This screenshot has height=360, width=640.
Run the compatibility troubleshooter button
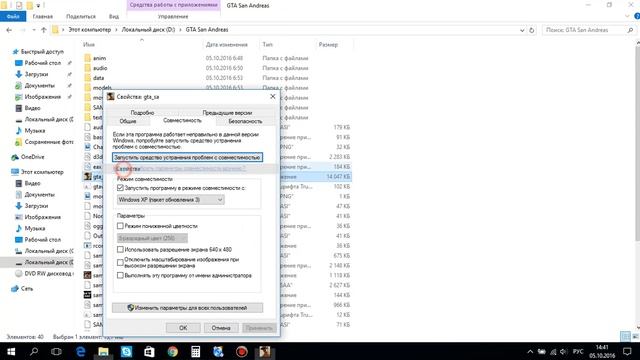[x=187, y=157]
